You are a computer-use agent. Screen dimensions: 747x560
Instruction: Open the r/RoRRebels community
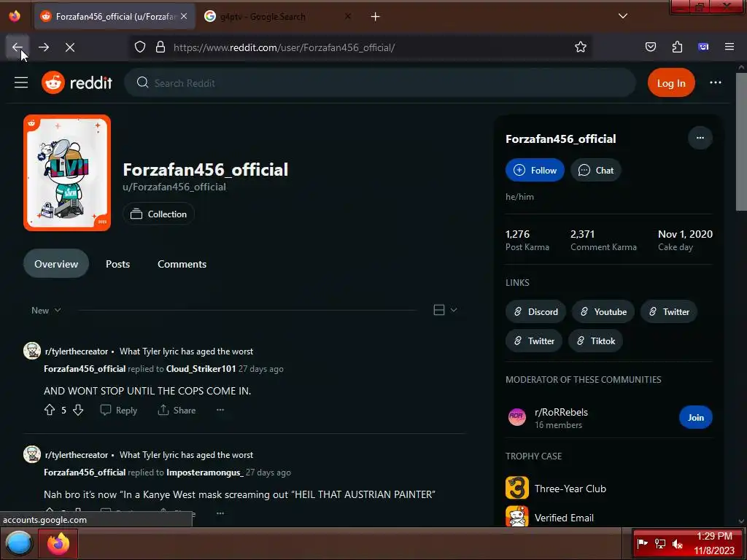point(561,413)
